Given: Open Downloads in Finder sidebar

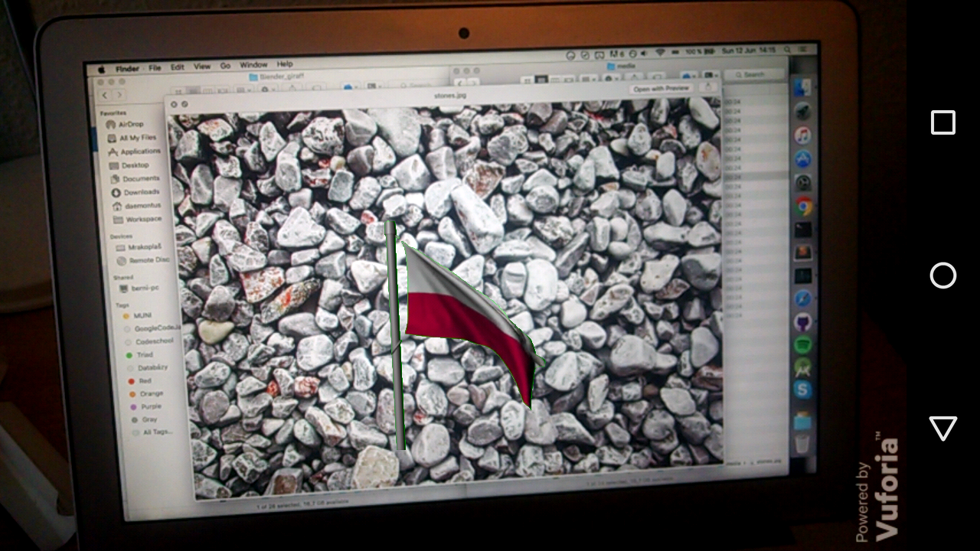Looking at the screenshot, I should [x=136, y=192].
